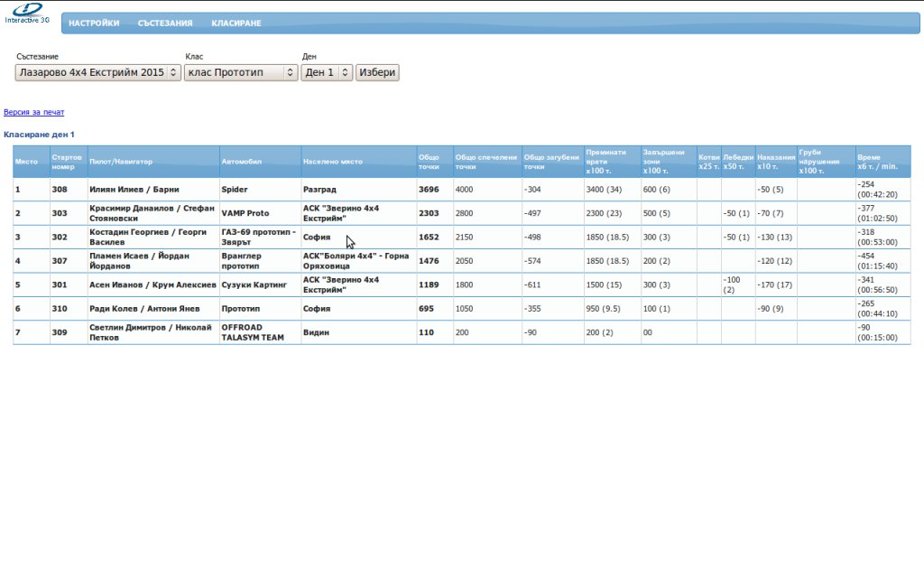924x578 pixels.
Task: Click total points 695
Action: (x=426, y=309)
